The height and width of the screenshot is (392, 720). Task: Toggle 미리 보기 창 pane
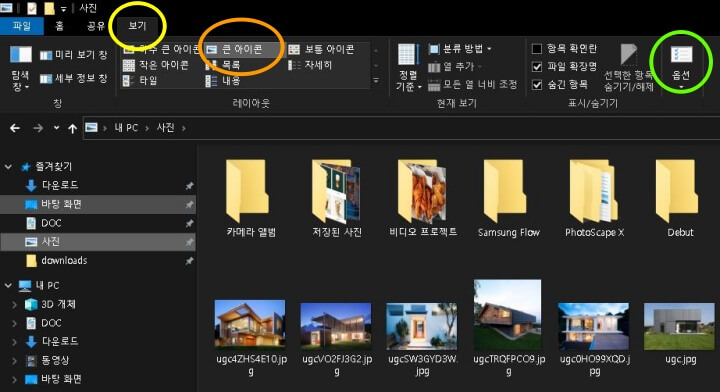(x=73, y=55)
